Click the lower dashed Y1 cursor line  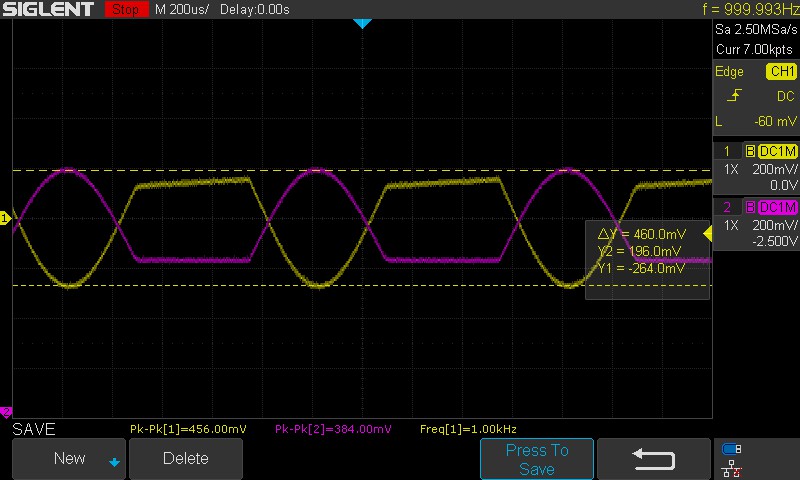coord(362,285)
